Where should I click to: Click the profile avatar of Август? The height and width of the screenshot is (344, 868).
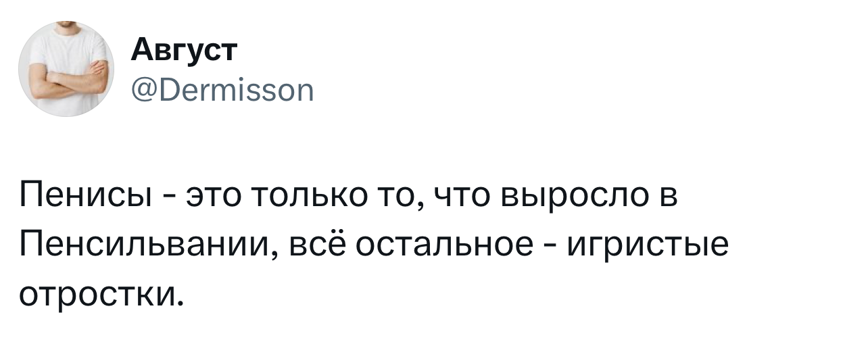tap(66, 69)
